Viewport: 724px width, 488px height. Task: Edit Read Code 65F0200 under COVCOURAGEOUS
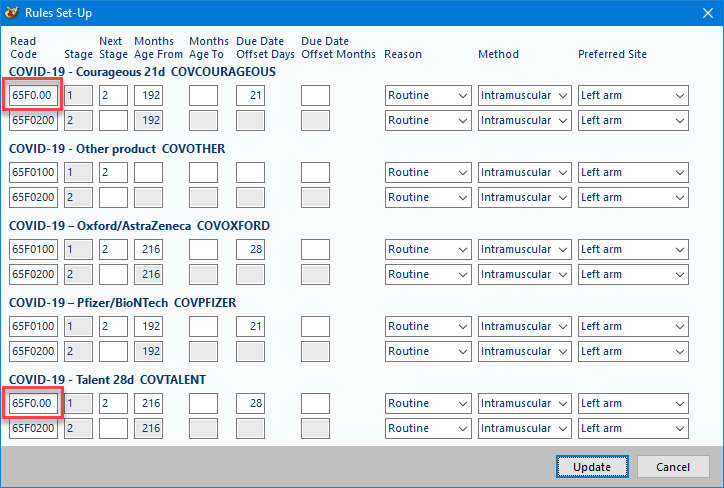point(33,120)
